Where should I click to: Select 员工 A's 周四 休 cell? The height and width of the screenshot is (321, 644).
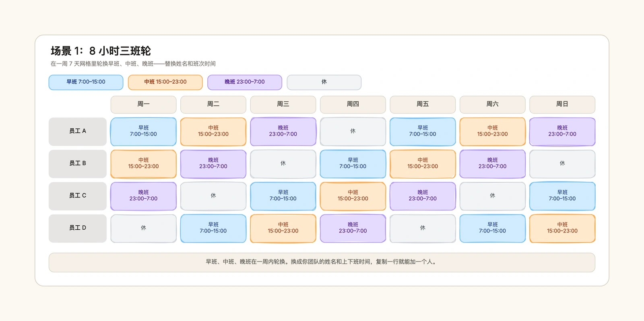tap(353, 131)
